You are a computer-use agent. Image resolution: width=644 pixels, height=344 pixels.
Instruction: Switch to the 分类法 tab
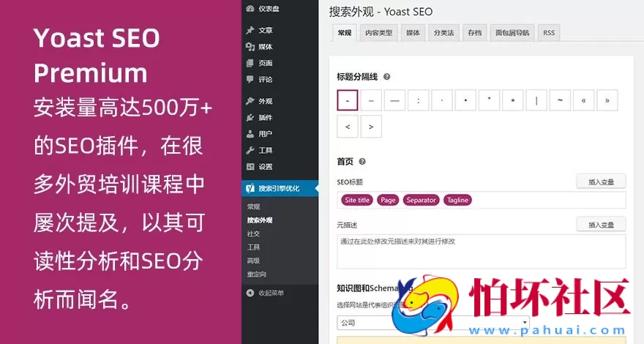pos(443,33)
